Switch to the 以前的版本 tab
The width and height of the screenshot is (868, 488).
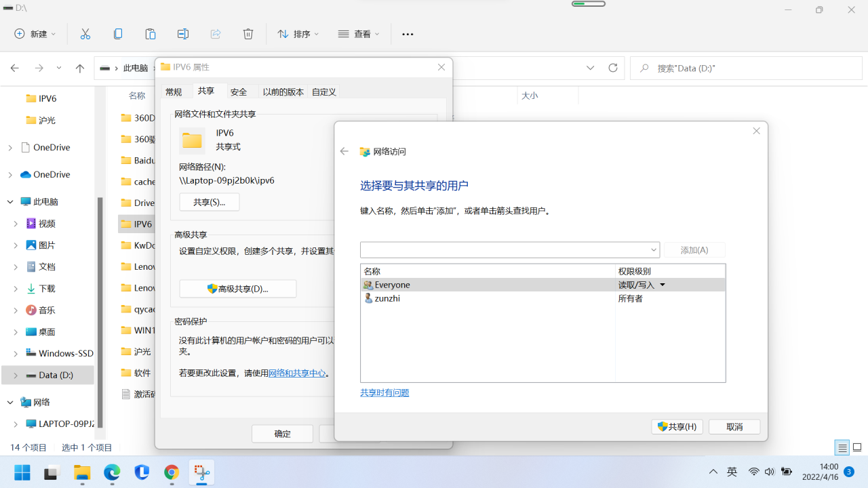tap(283, 91)
